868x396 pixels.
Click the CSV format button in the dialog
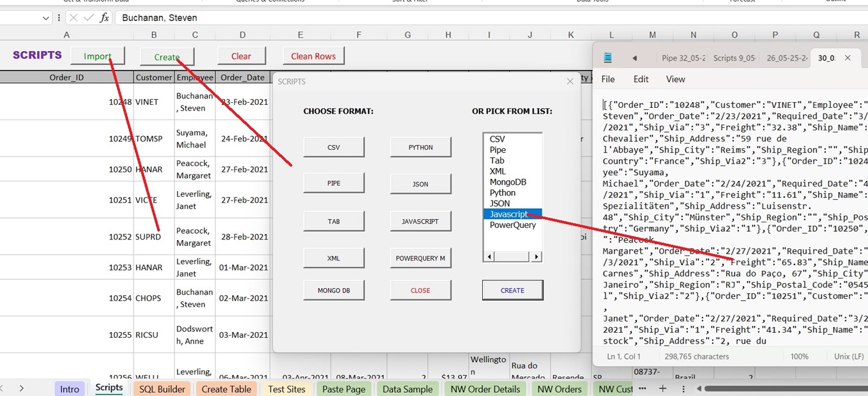click(333, 147)
